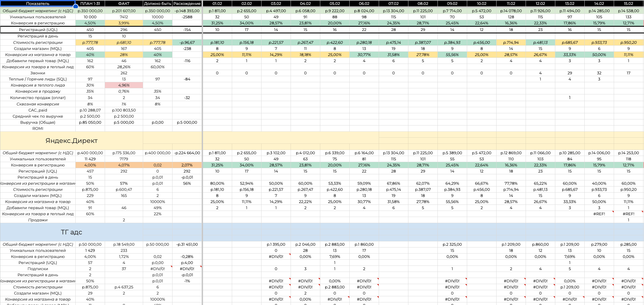Viewport: 644px width, 305px height.
Task: Click the 'CAC_paid' row label
Action: [38, 110]
